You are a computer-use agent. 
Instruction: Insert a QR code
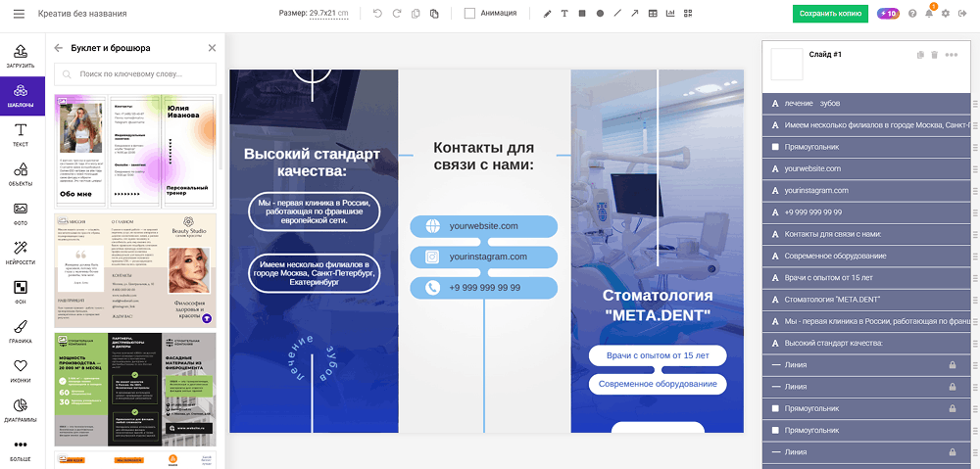click(x=688, y=13)
